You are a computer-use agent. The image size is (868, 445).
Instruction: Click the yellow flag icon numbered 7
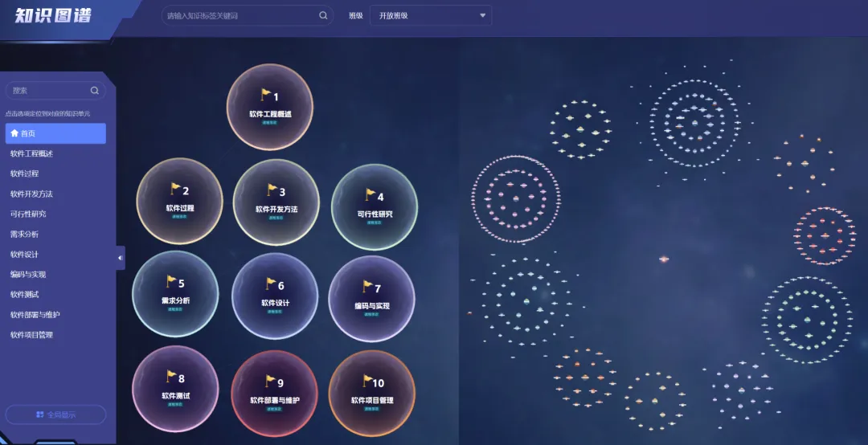tap(367, 287)
